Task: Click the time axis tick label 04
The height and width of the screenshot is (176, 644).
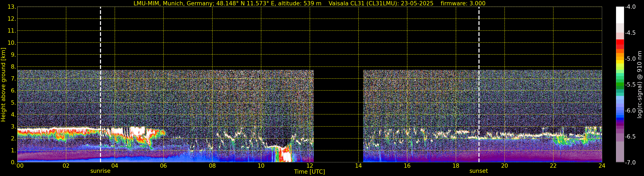Action: point(115,166)
